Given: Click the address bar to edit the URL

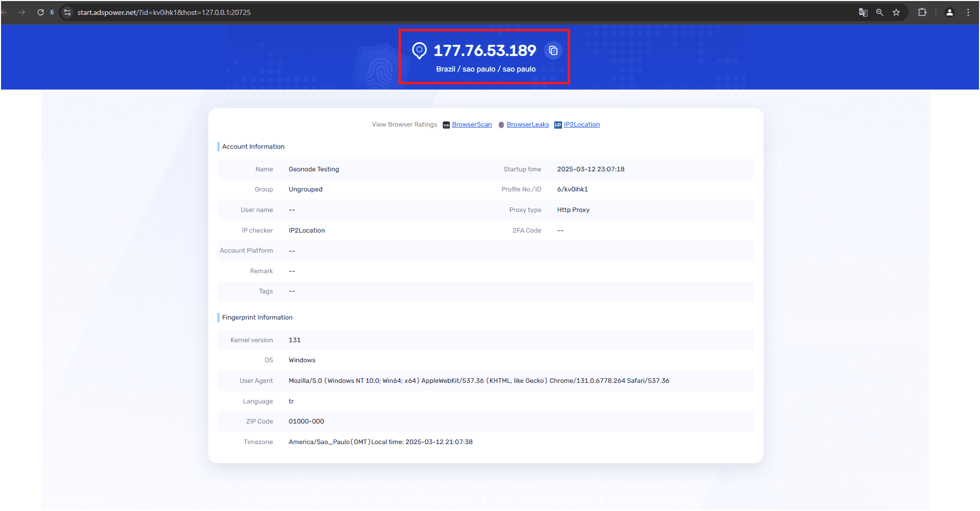Looking at the screenshot, I should tap(164, 12).
